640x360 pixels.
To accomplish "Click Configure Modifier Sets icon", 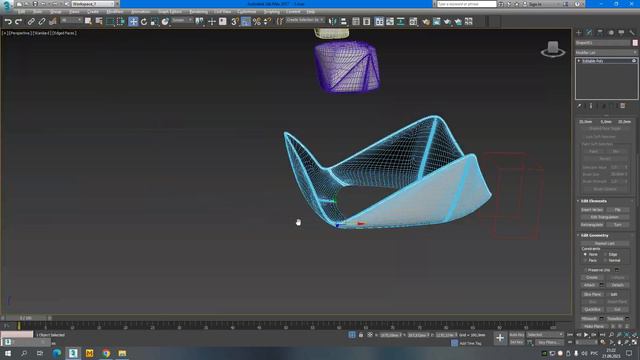I will 622,106.
